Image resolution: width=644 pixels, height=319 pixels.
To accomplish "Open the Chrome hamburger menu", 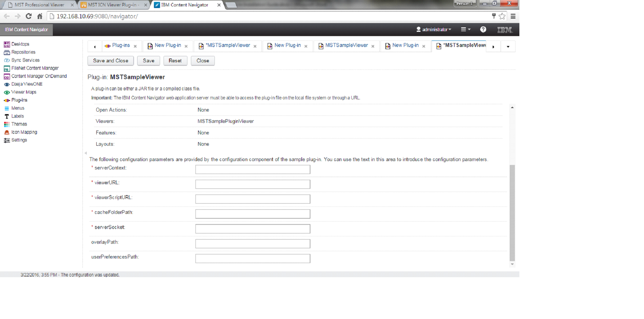I will [513, 16].
